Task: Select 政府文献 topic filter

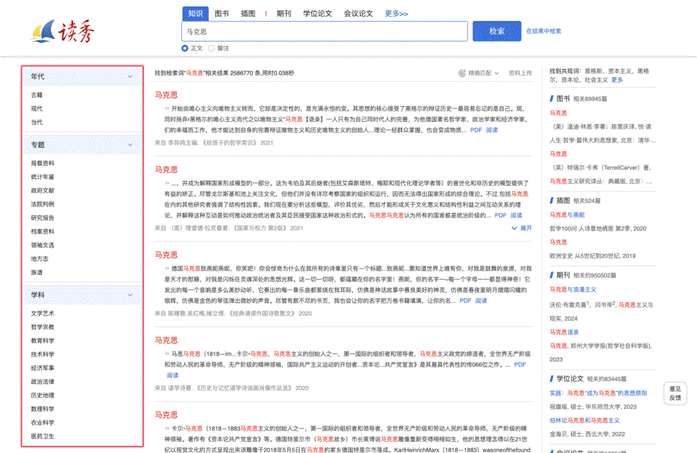Action: (x=43, y=190)
